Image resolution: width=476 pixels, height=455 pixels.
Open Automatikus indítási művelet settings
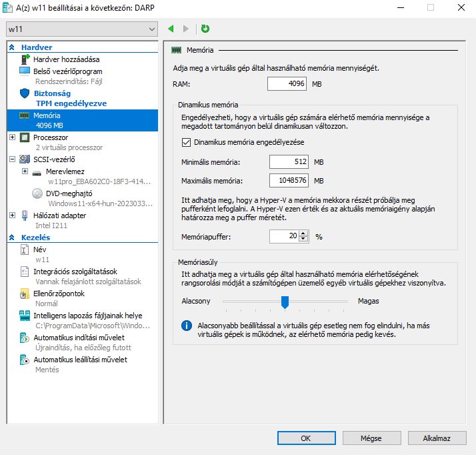click(x=80, y=338)
